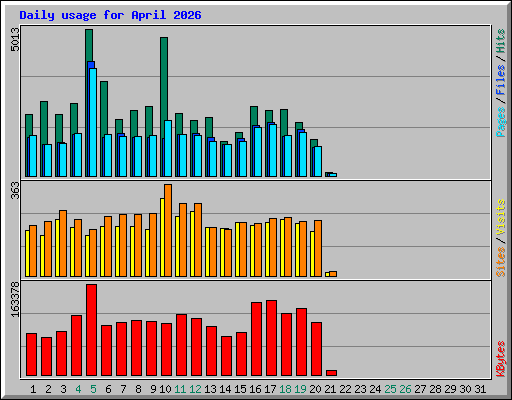This screenshot has height=400, width=512.
Task: Click the cyan pages bar for day 17
Action: tap(273, 150)
